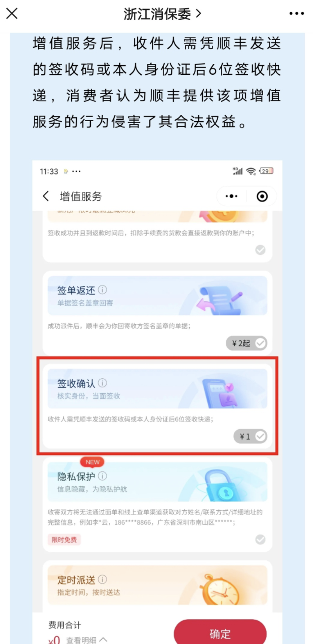Select the 隐私保护 lock banner
The width and height of the screenshot is (313, 644).
pyautogui.click(x=157, y=482)
